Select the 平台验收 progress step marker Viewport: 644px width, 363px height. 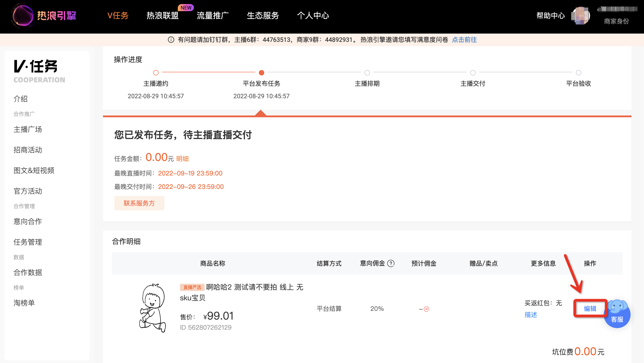[578, 73]
